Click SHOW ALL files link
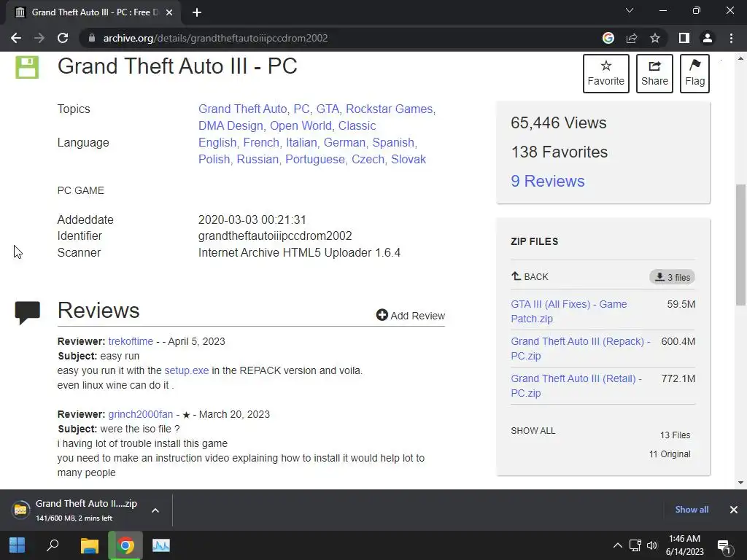The width and height of the screenshot is (747, 560). (533, 430)
